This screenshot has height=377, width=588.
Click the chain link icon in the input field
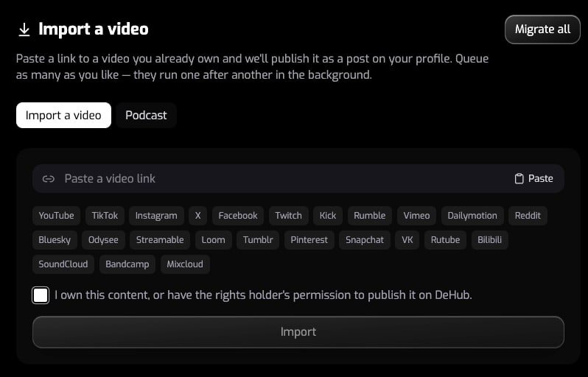pos(49,179)
